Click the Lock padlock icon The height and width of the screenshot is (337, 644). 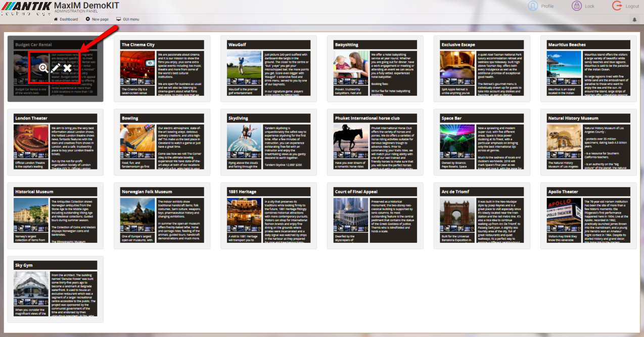pos(576,6)
